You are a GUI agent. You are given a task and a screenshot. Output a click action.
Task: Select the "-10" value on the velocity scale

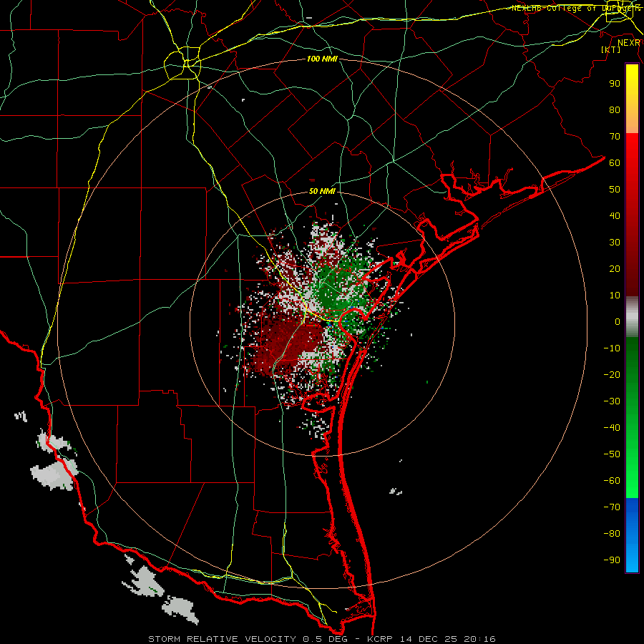(612, 348)
